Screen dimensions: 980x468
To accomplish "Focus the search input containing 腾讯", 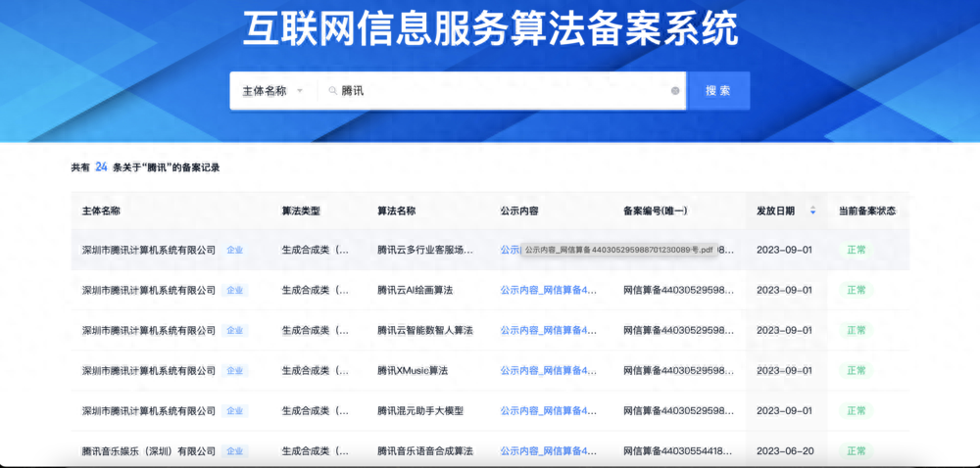I will [x=500, y=91].
